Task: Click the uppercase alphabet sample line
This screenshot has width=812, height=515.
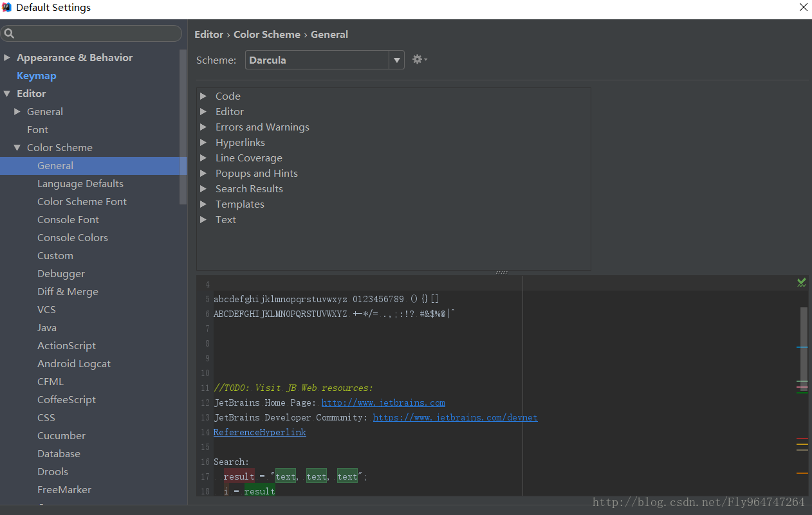Action: pos(334,314)
